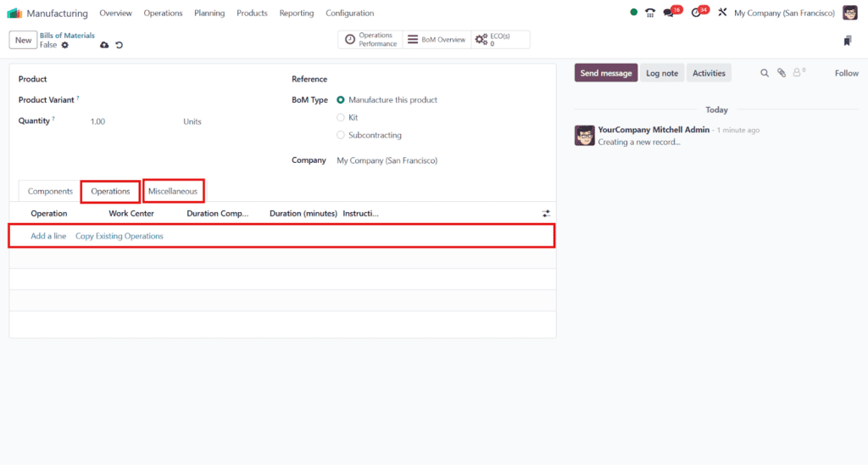This screenshot has height=465, width=868.
Task: Open the Manufacturing app home icon
Action: [x=14, y=13]
